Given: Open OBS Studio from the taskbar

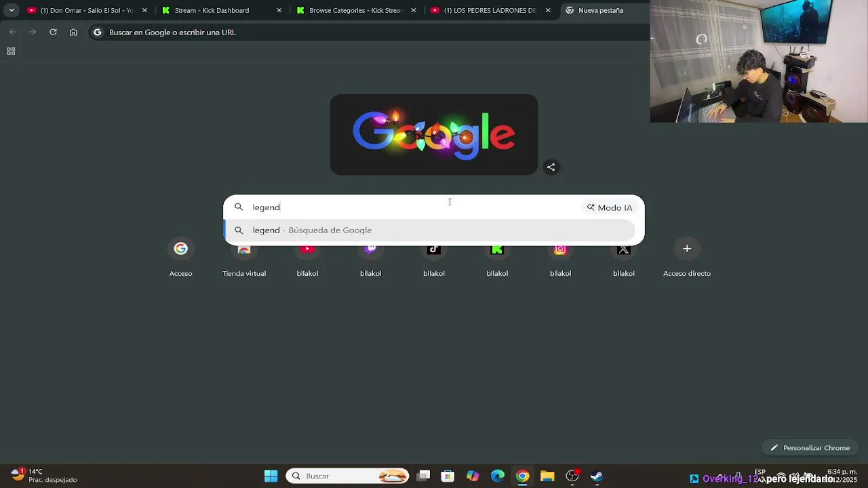Looking at the screenshot, I should point(572,476).
